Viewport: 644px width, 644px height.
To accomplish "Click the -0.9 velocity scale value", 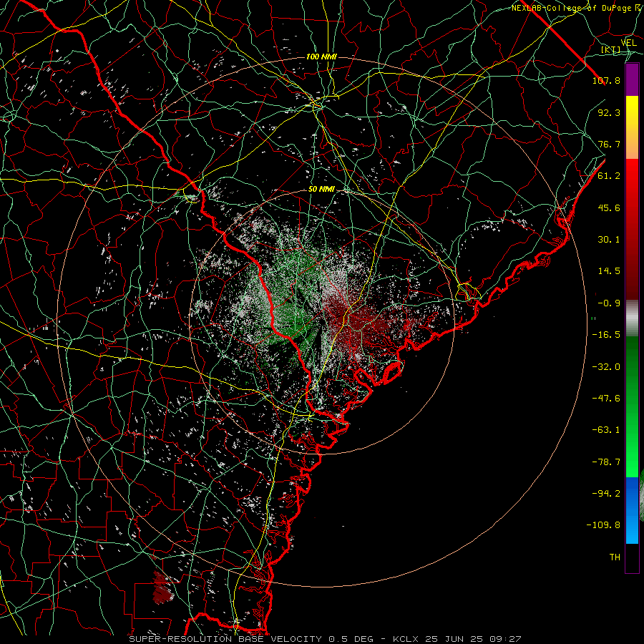I will [x=609, y=303].
